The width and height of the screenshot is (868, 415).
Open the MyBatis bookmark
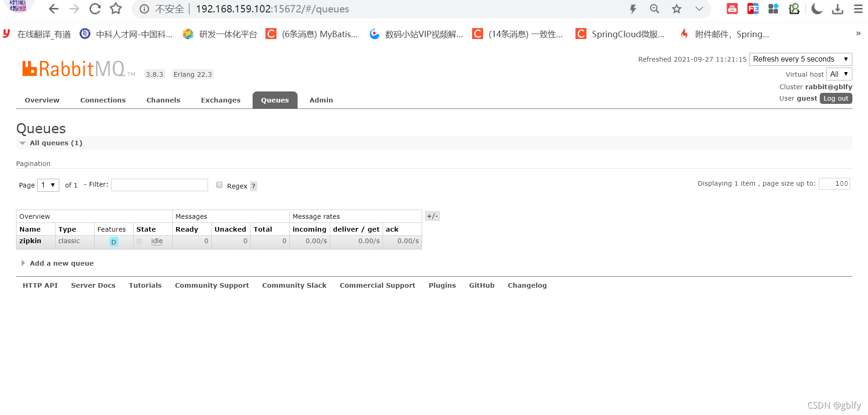312,34
